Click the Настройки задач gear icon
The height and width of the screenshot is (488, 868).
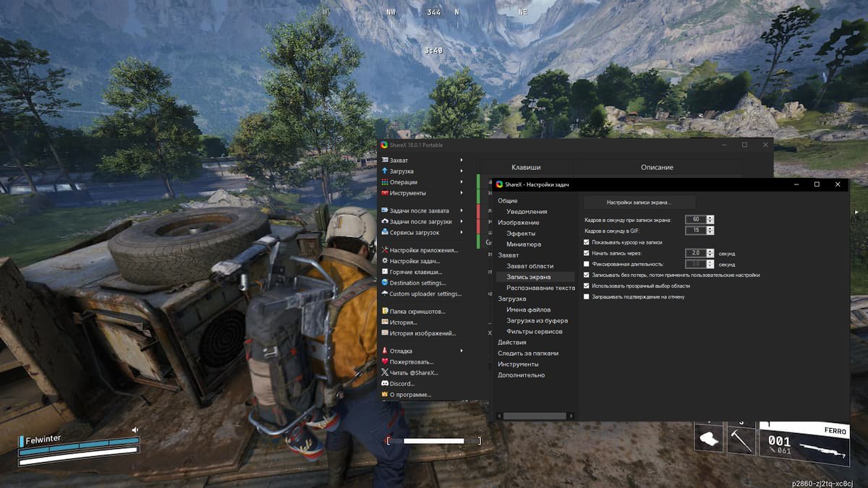click(385, 261)
